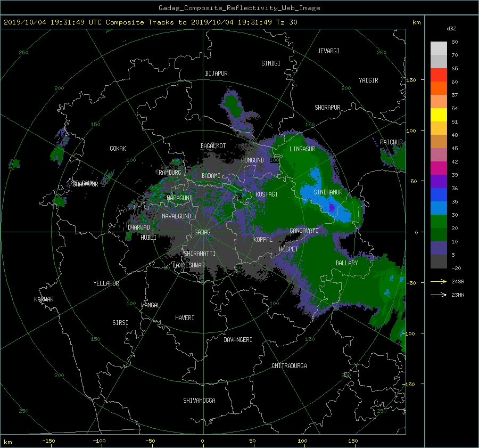This screenshot has height=448, width=479.
Task: Click the KARWAR city label
Action: [44, 299]
